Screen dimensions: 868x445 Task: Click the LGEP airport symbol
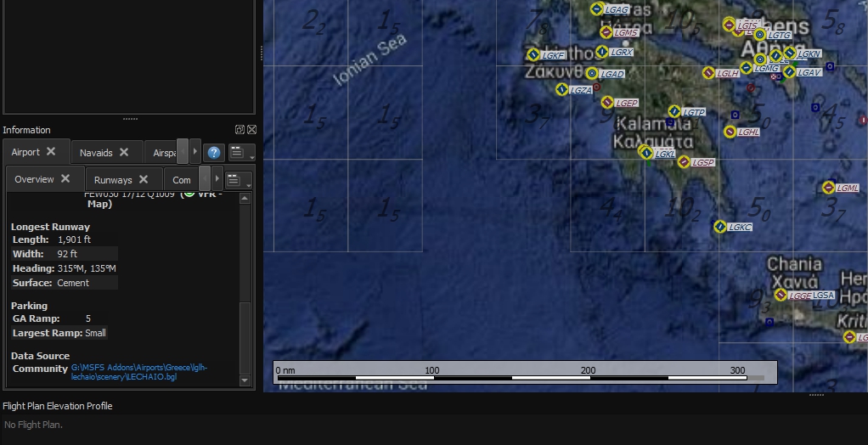(607, 102)
